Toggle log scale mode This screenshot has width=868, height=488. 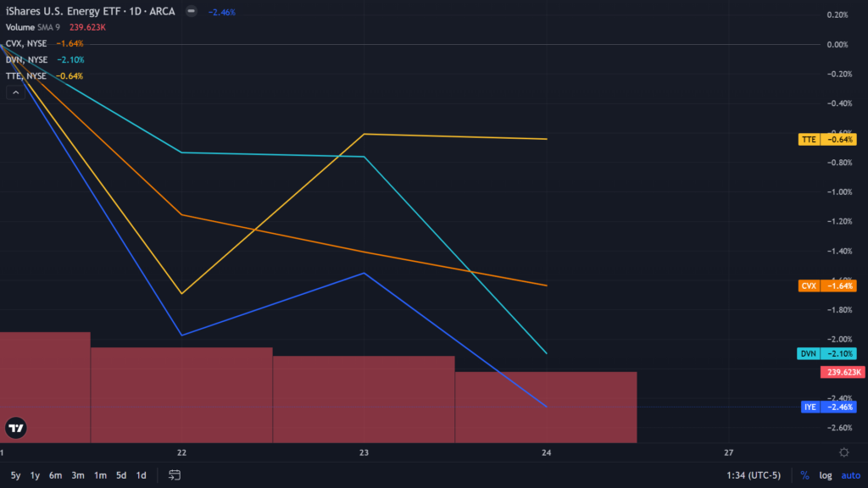click(825, 475)
